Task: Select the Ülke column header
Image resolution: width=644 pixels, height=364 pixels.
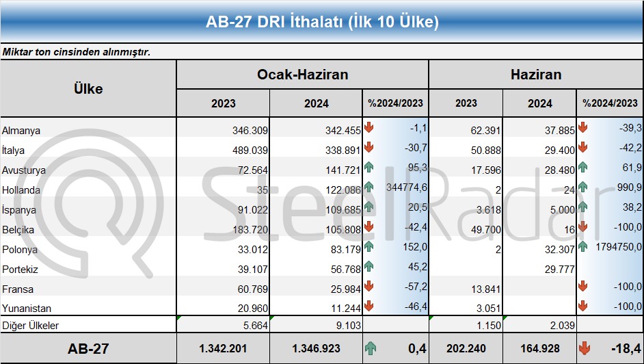Action: (x=88, y=88)
